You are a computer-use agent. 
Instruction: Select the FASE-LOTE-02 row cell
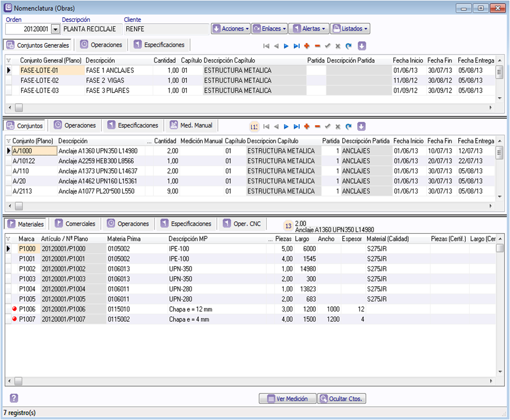[x=40, y=80]
